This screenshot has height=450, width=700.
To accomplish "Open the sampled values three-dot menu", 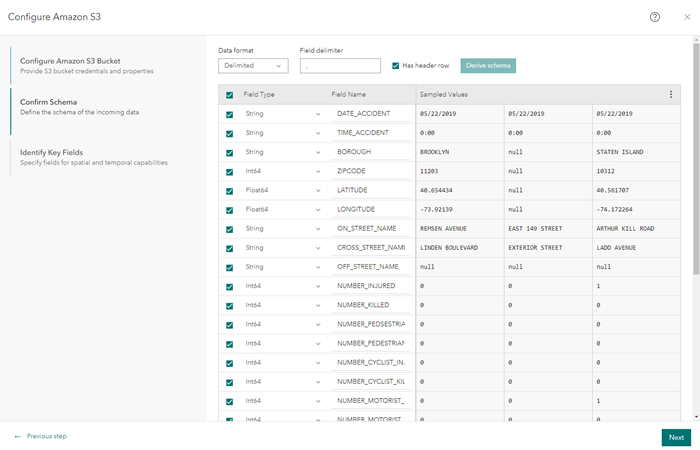I will (x=671, y=94).
